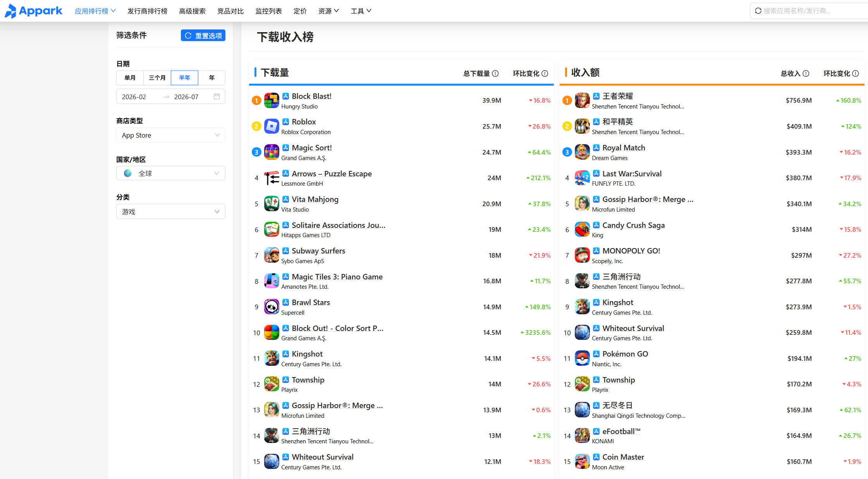Open 定价 in the top menu
868x479 pixels.
tap(300, 11)
